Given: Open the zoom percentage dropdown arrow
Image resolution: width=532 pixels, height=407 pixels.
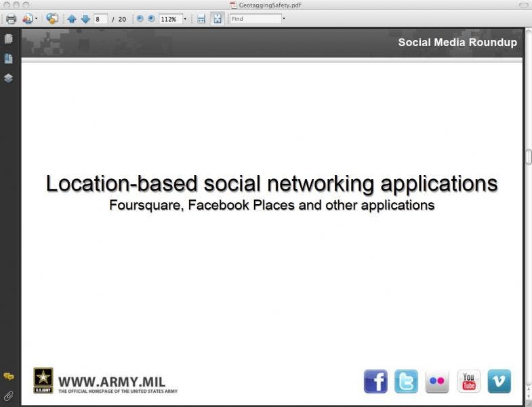Looking at the screenshot, I should point(185,19).
